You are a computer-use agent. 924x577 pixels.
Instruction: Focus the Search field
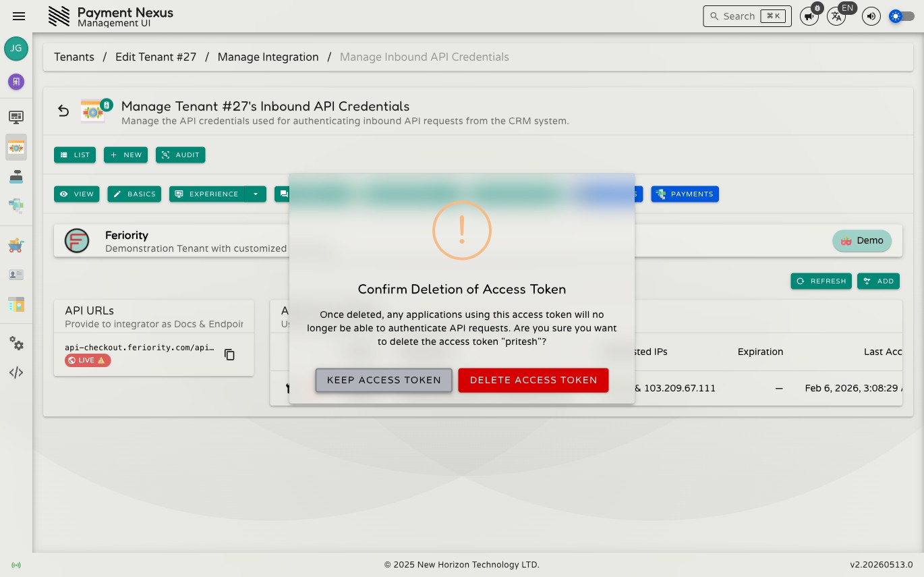click(747, 16)
